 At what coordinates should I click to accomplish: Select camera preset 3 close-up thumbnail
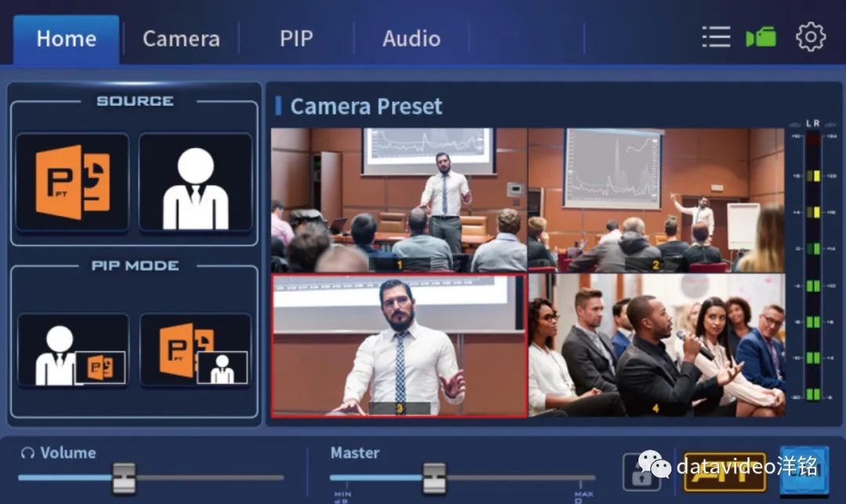[399, 345]
